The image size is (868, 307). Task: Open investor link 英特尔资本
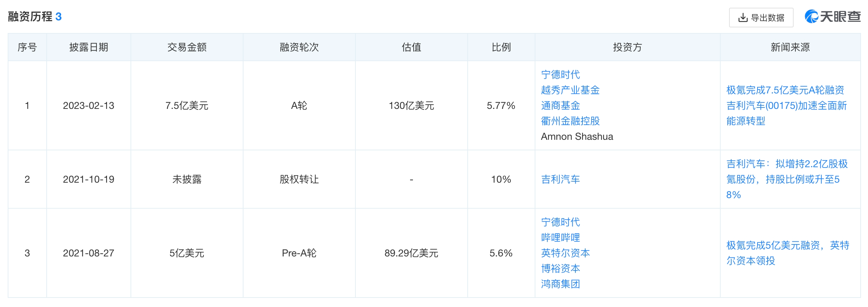pos(565,253)
